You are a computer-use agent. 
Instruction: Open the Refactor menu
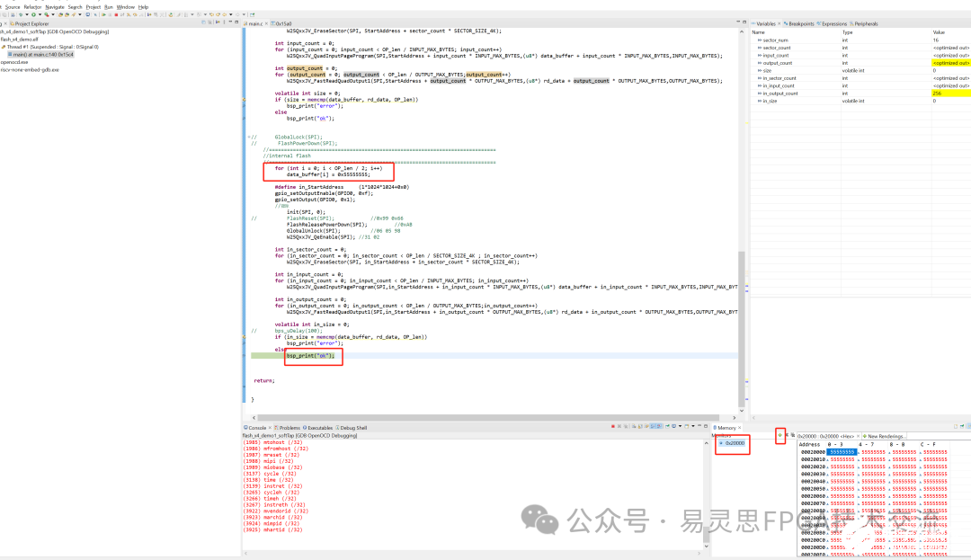[33, 7]
